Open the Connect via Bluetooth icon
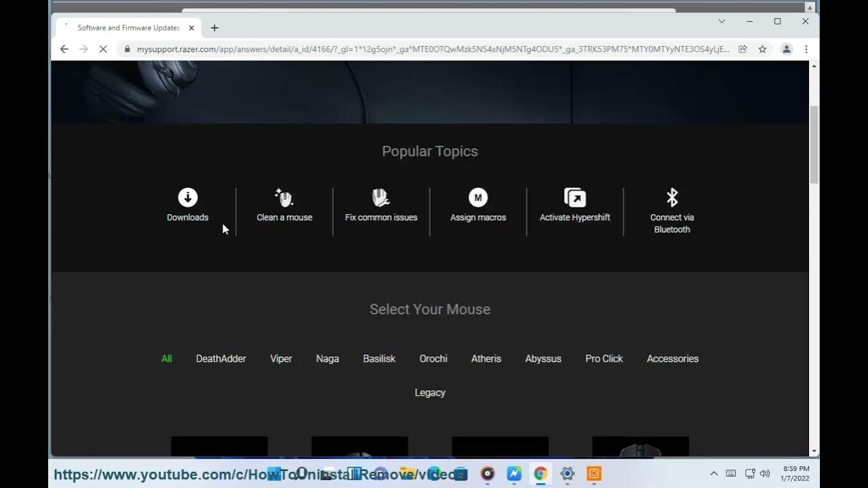 672,197
